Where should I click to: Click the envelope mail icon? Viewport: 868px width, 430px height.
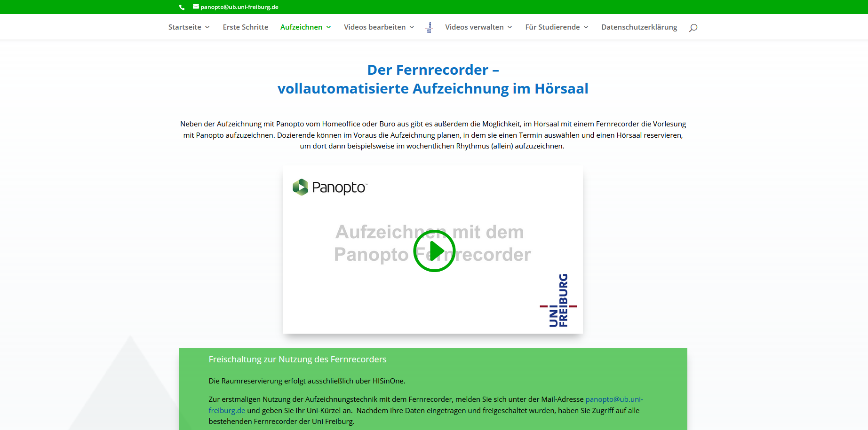196,7
